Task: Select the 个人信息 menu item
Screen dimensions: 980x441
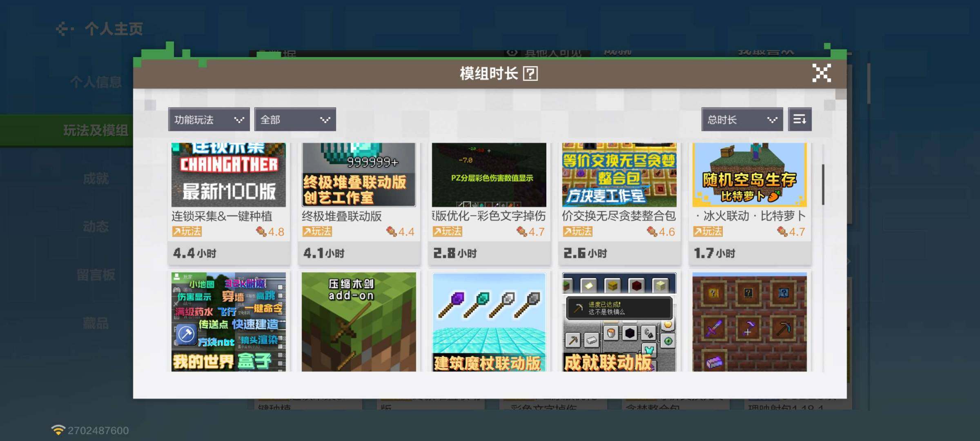Action: point(97,82)
